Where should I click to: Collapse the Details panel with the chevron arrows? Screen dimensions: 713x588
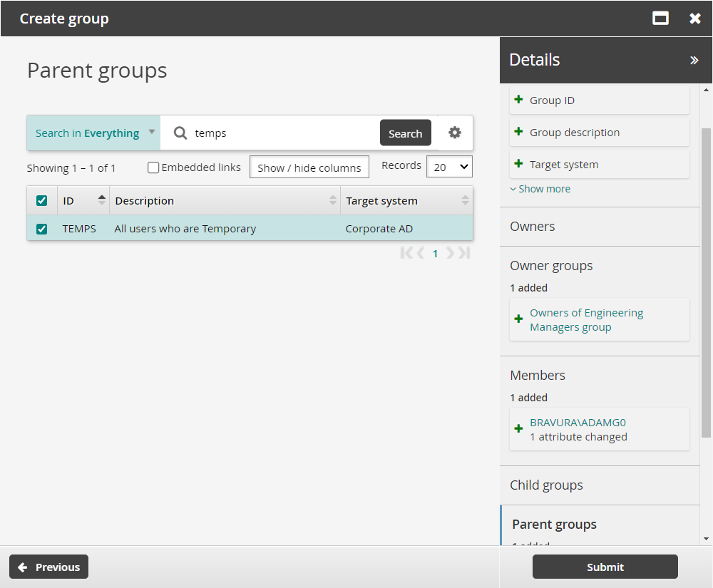[695, 60]
